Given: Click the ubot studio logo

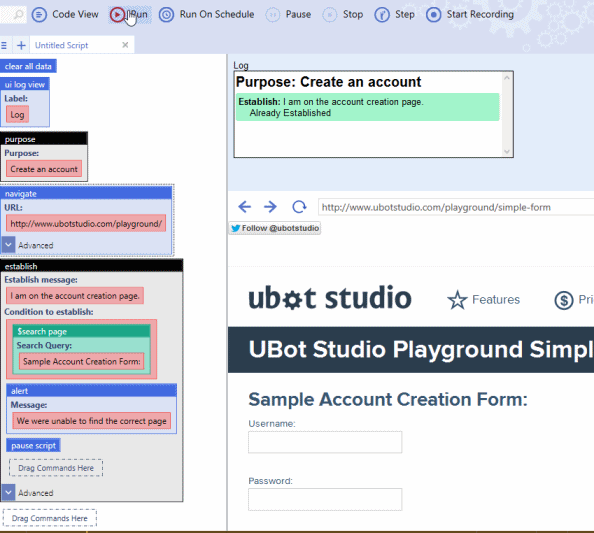Looking at the screenshot, I should [x=330, y=298].
